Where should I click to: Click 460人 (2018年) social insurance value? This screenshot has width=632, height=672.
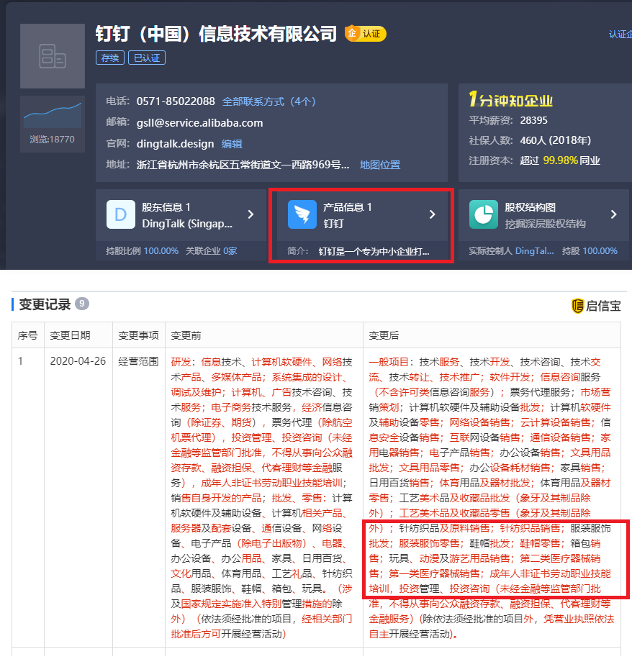tap(555, 140)
